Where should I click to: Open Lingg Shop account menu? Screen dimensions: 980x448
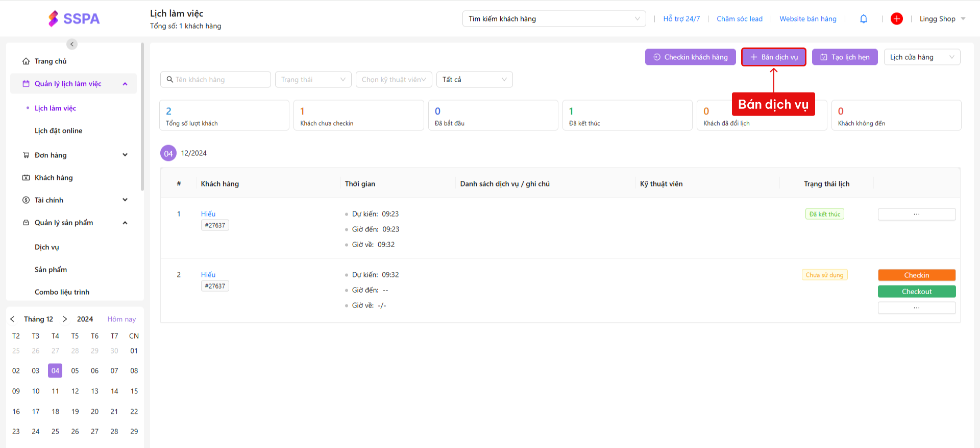click(x=942, y=19)
